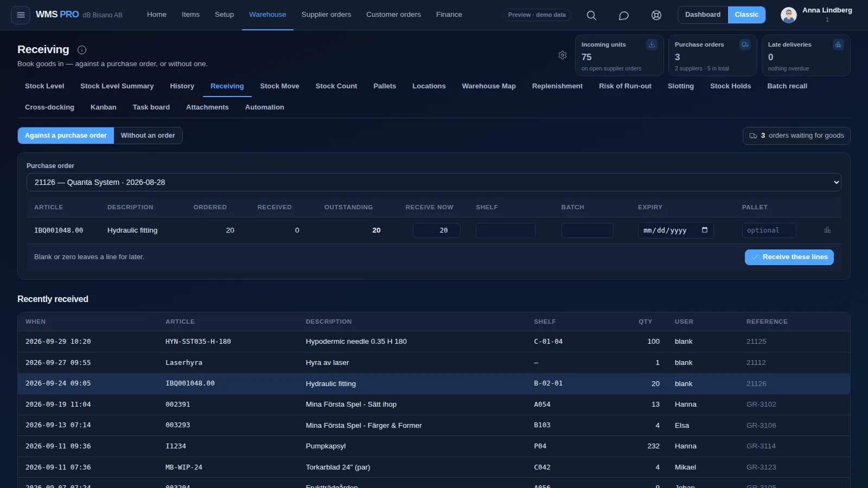Click the WMS PRO logo
This screenshot has width=868, height=488.
pyautogui.click(x=57, y=15)
